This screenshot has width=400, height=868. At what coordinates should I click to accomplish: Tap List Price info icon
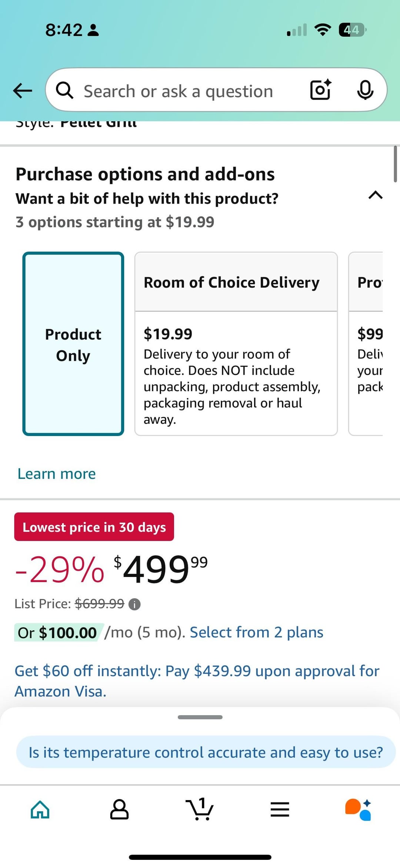coord(134,604)
